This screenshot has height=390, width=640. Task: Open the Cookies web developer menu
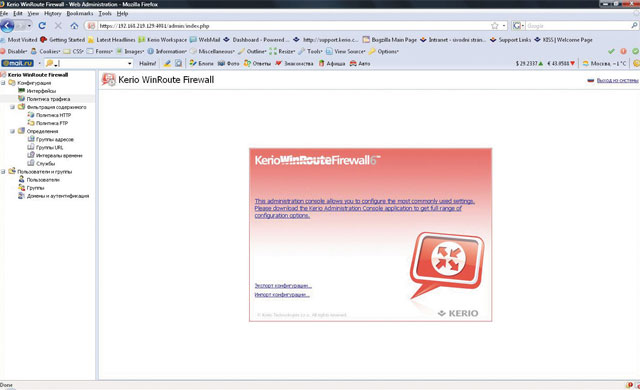45,51
